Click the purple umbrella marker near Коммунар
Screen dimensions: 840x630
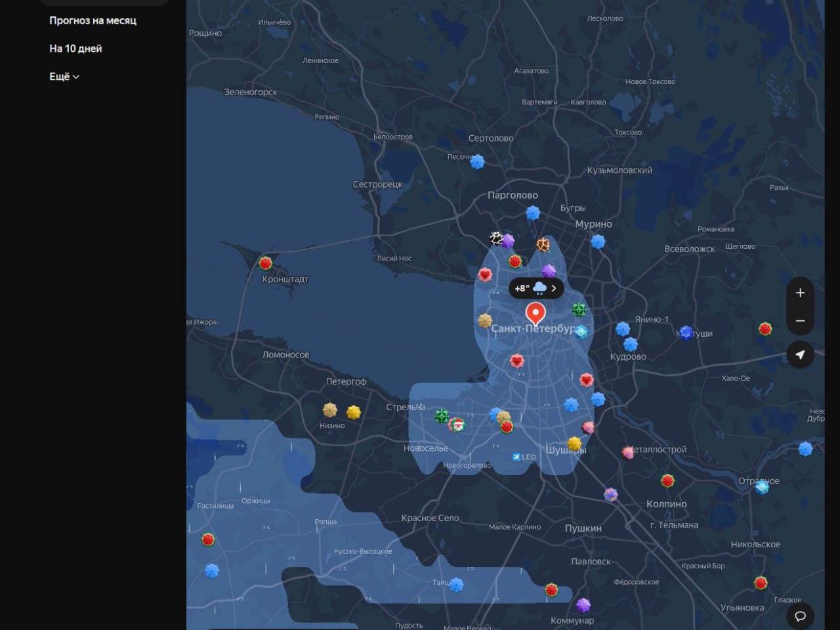point(583,605)
